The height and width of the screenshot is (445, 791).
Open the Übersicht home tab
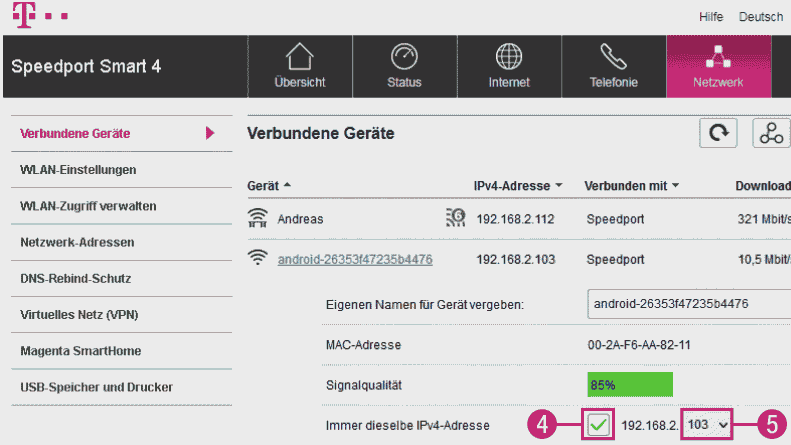[300, 66]
